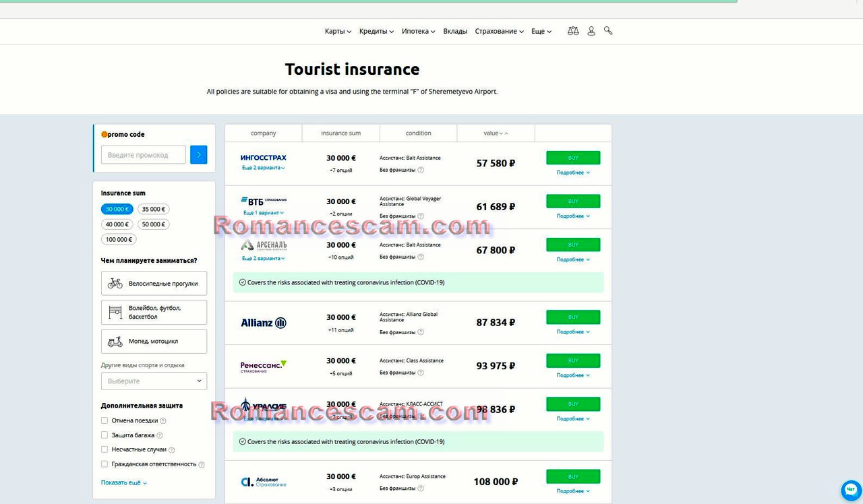The height and width of the screenshot is (504, 863).
Task: Click the Allianz company logo
Action: (x=264, y=323)
